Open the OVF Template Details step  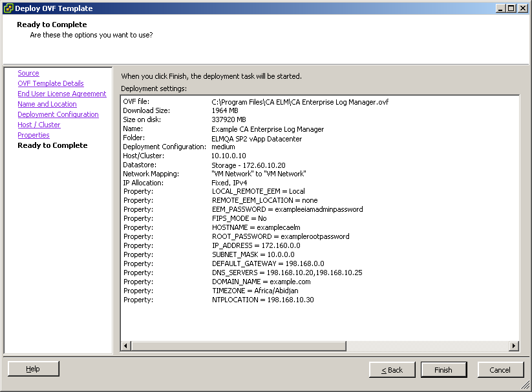(x=50, y=83)
